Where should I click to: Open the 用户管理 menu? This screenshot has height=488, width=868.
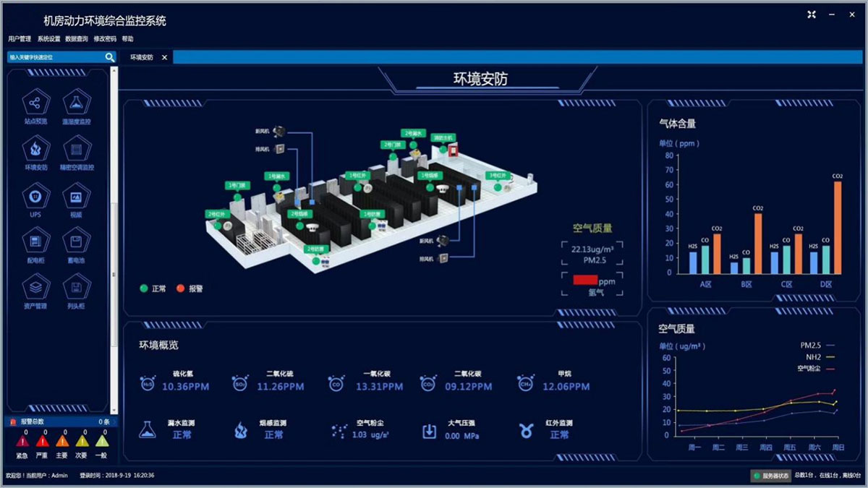[20, 39]
